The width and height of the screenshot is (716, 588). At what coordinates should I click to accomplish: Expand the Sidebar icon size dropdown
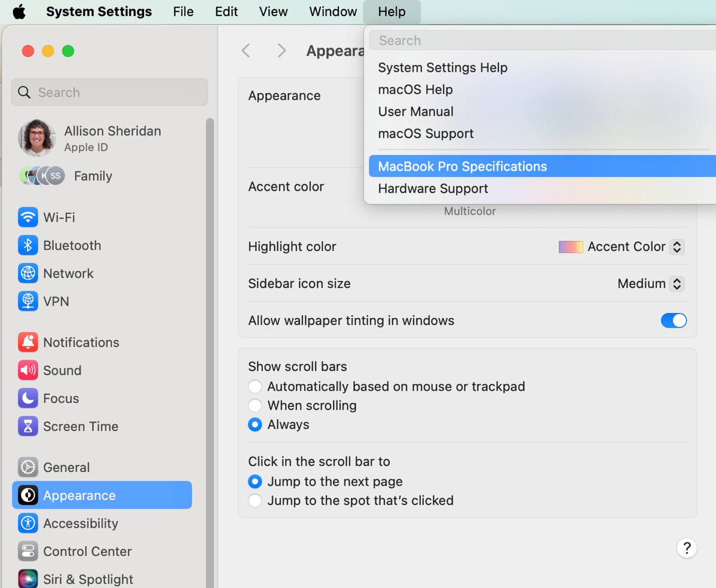coord(676,284)
